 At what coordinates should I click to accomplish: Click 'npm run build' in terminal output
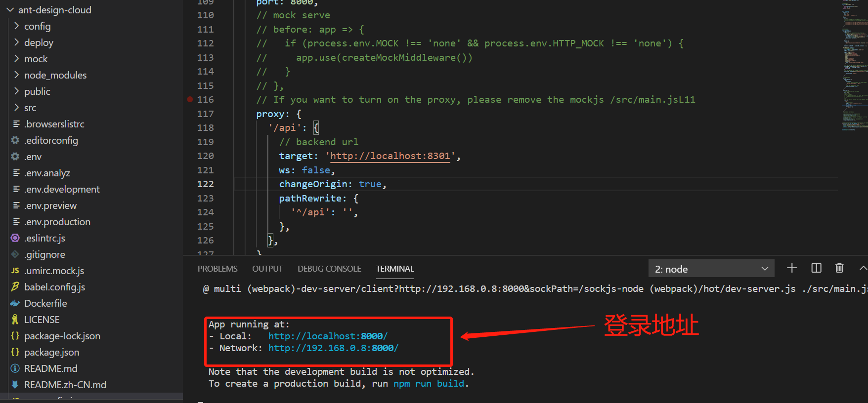click(x=429, y=384)
